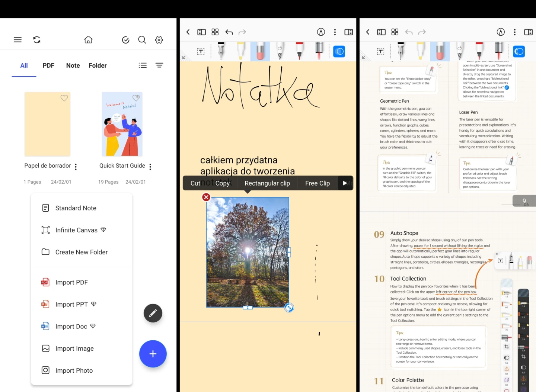Image resolution: width=536 pixels, height=392 pixels.
Task: Click Cut in the middle note popup
Action: [x=195, y=183]
